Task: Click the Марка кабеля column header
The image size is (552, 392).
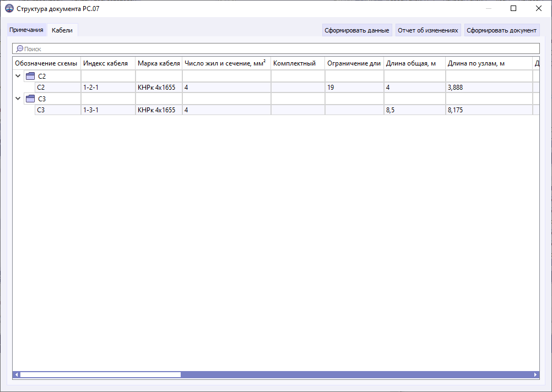Action: pyautogui.click(x=158, y=63)
